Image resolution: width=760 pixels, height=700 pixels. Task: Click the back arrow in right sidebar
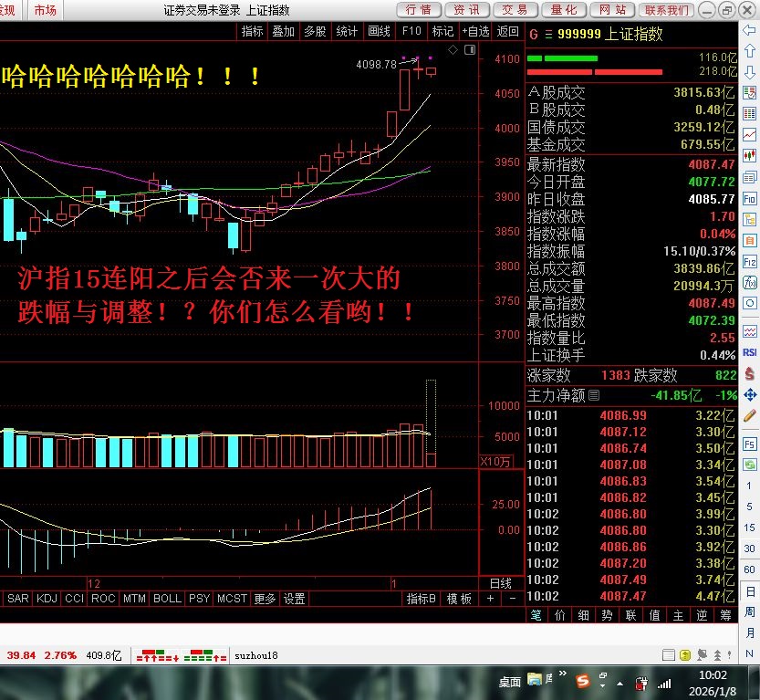point(749,30)
